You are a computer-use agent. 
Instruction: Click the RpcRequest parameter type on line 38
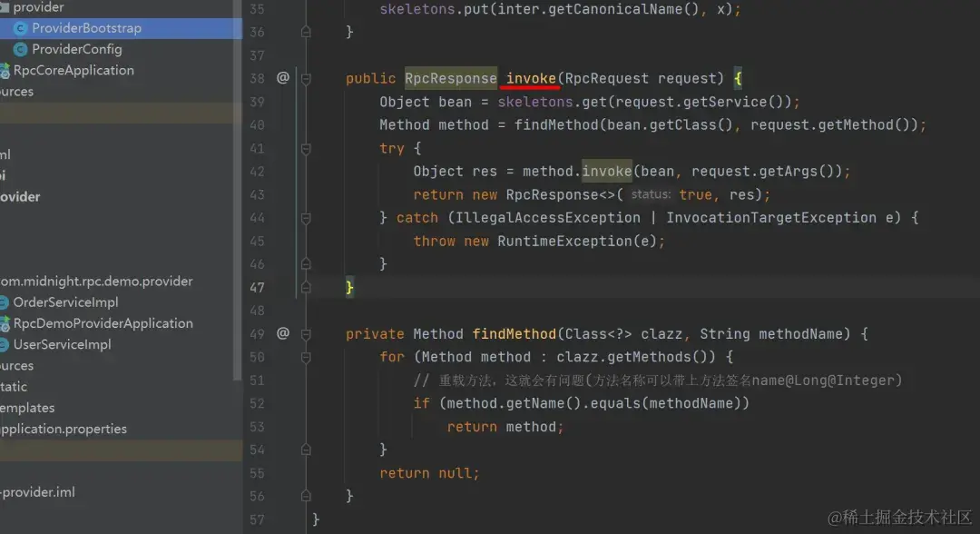click(x=606, y=78)
